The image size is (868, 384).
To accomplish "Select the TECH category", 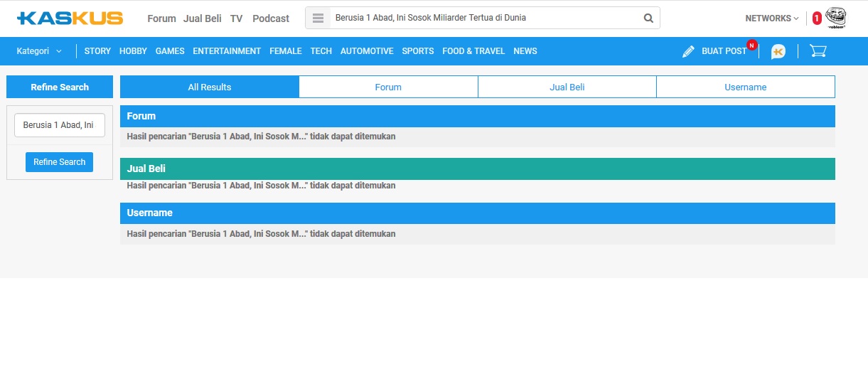I will 321,51.
